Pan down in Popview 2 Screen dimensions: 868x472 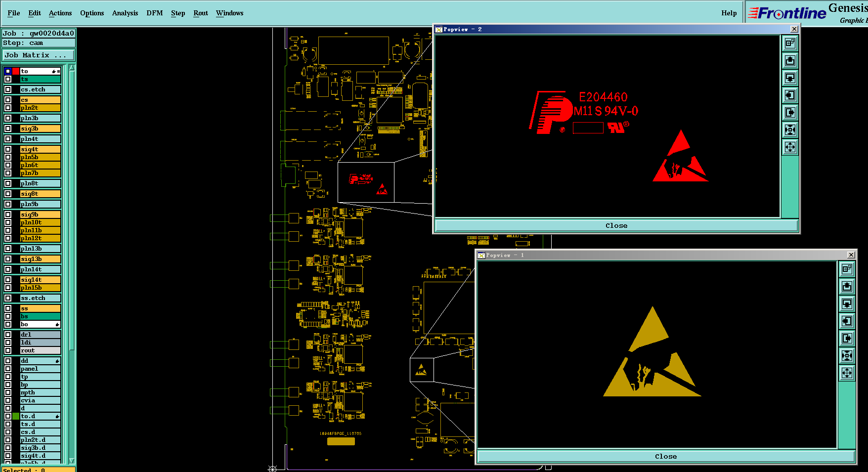coord(790,78)
